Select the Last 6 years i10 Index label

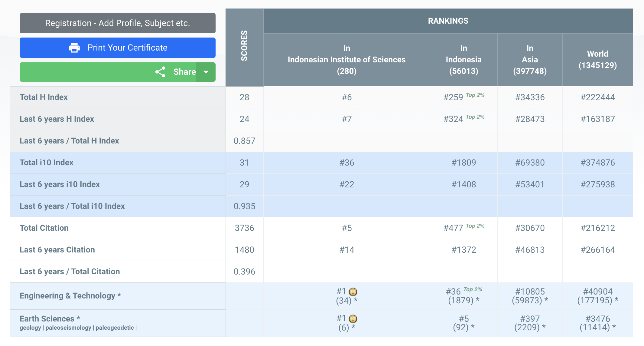coord(60,184)
